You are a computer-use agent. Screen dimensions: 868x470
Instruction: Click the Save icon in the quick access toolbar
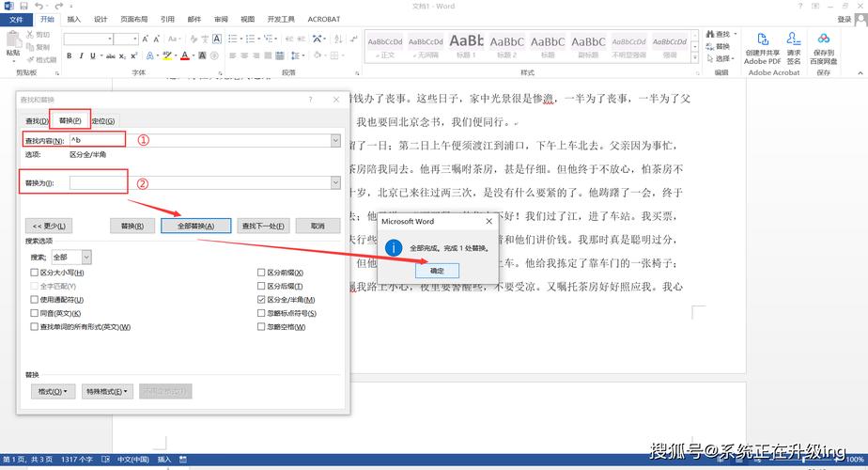point(23,6)
